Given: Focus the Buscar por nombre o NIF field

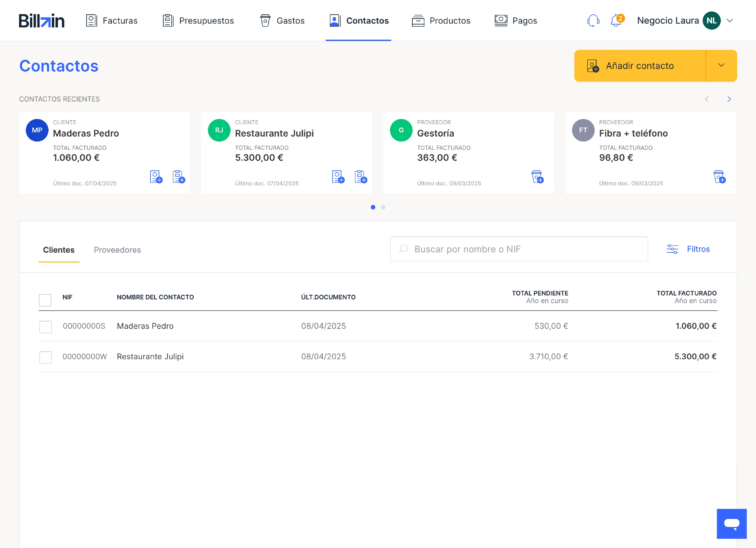Looking at the screenshot, I should [519, 249].
